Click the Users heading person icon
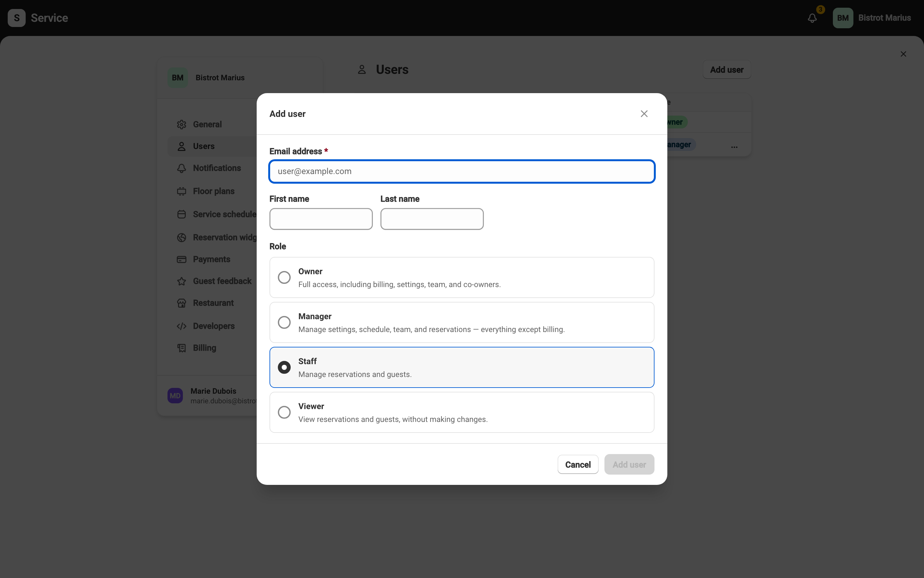 (x=362, y=70)
